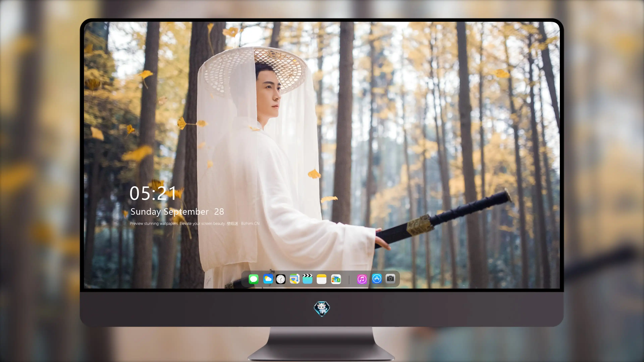
Task: Open the Camera app in dock
Action: click(x=390, y=279)
